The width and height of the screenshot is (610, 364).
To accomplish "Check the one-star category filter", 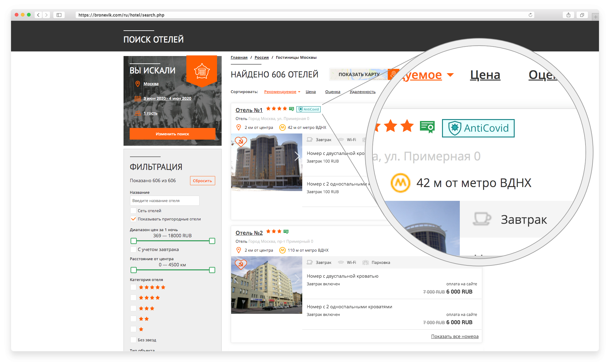I will (x=133, y=329).
